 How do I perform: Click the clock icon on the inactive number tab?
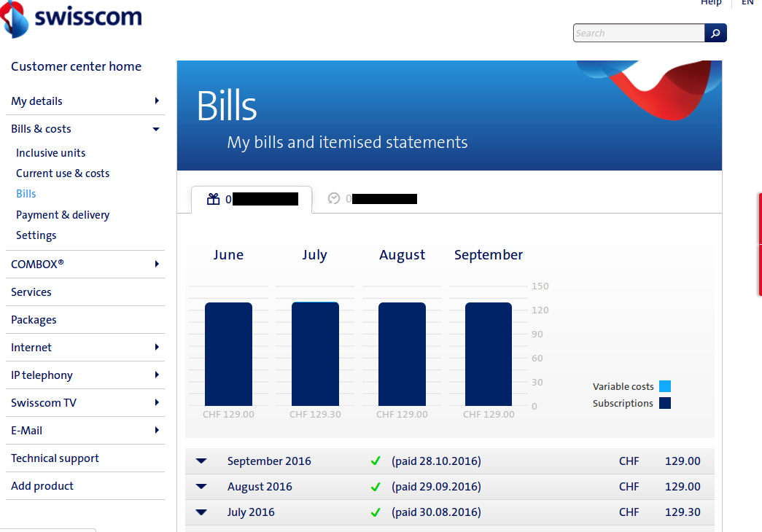click(334, 198)
